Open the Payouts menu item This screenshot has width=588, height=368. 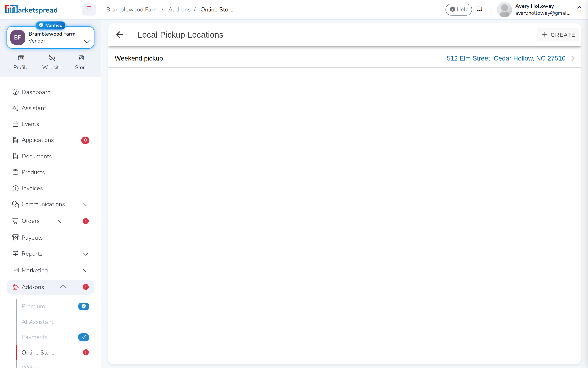tap(50, 238)
